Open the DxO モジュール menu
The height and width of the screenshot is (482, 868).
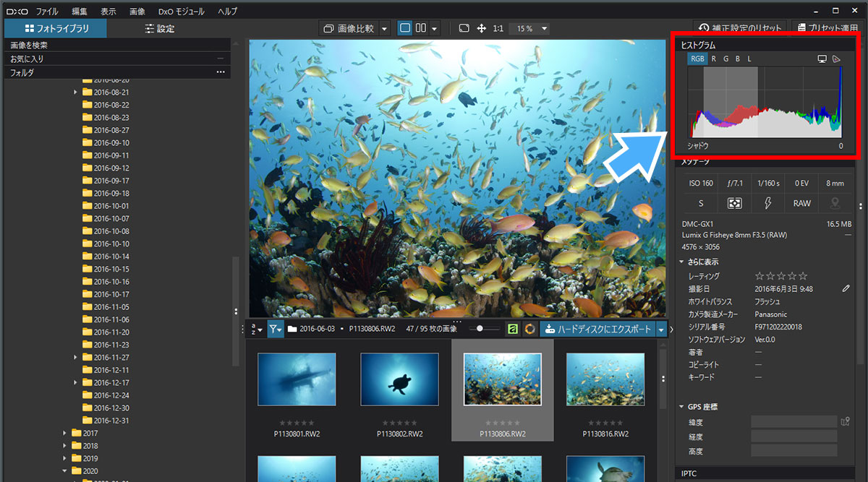click(181, 11)
